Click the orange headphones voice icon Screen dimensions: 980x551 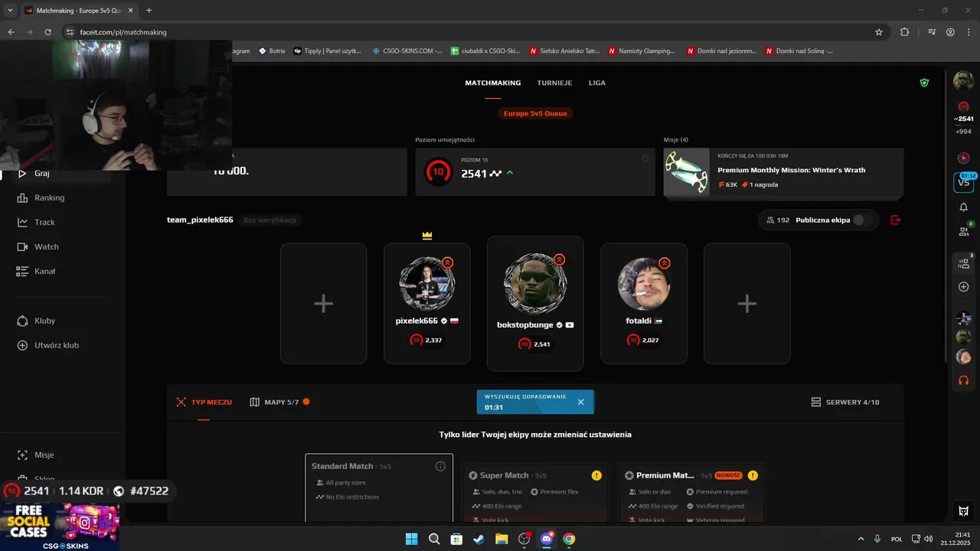(963, 380)
